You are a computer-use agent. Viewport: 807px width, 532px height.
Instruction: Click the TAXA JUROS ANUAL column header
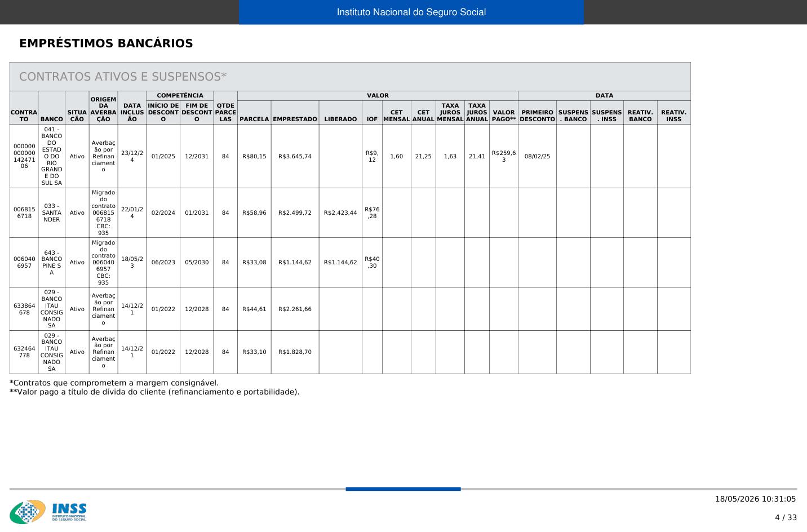[477, 112]
